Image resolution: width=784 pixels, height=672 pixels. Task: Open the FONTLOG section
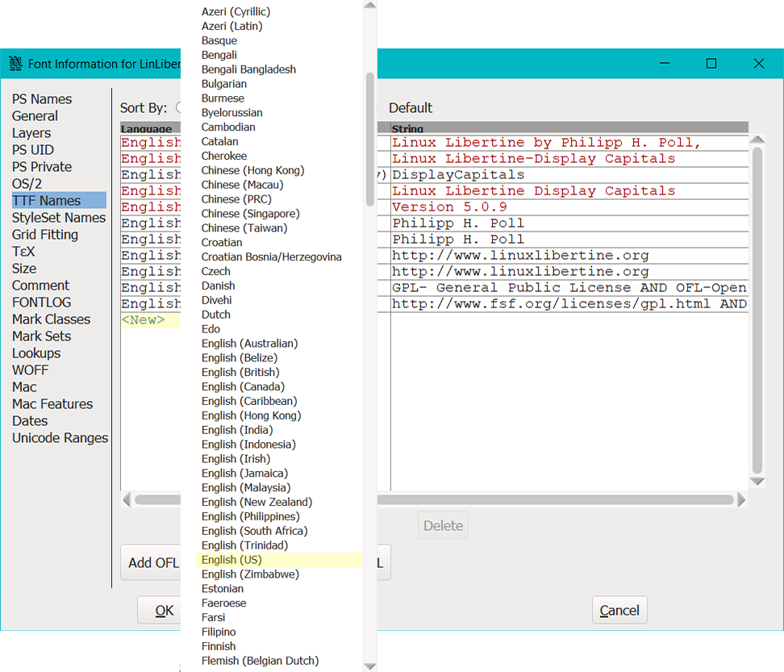[x=41, y=303]
